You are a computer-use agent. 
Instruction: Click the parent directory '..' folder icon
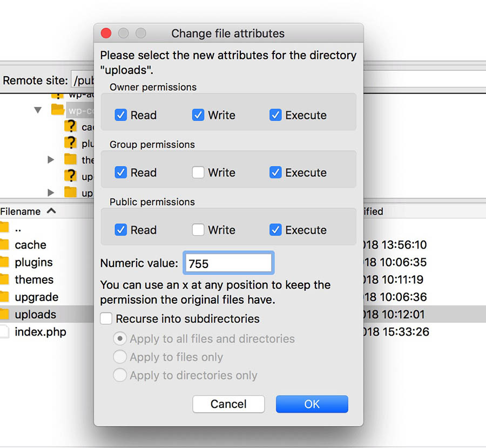pyautogui.click(x=4, y=228)
